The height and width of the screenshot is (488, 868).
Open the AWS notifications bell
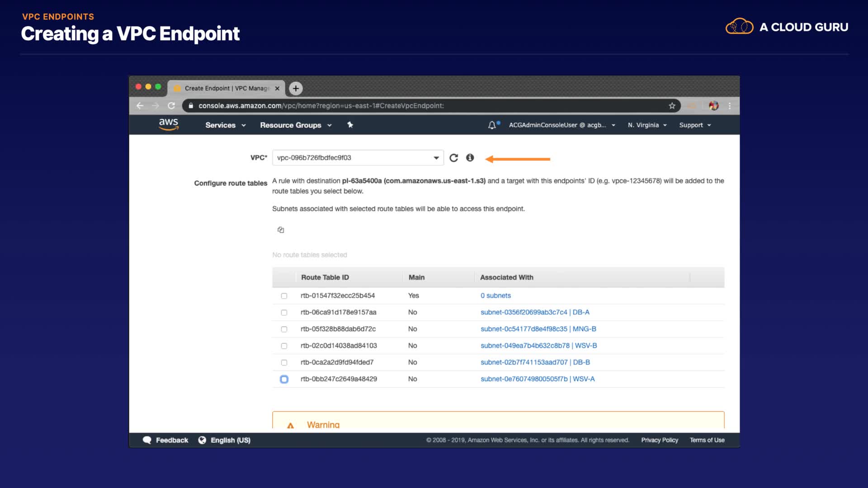(492, 125)
